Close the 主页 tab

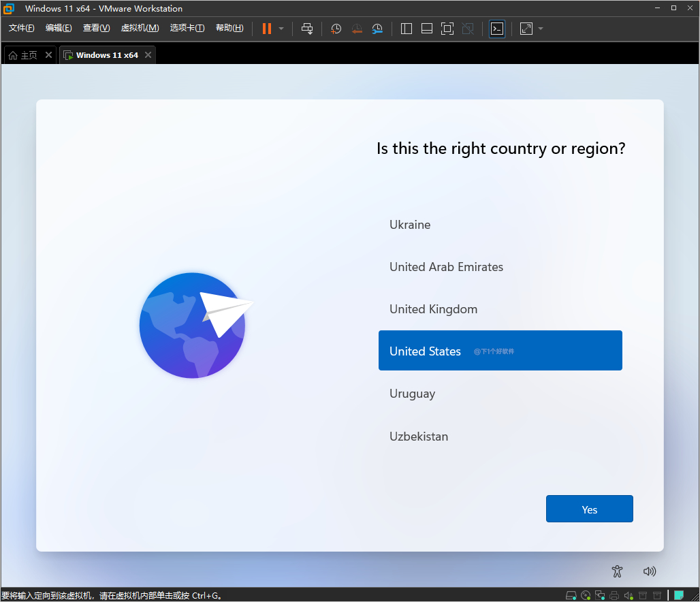tap(48, 55)
